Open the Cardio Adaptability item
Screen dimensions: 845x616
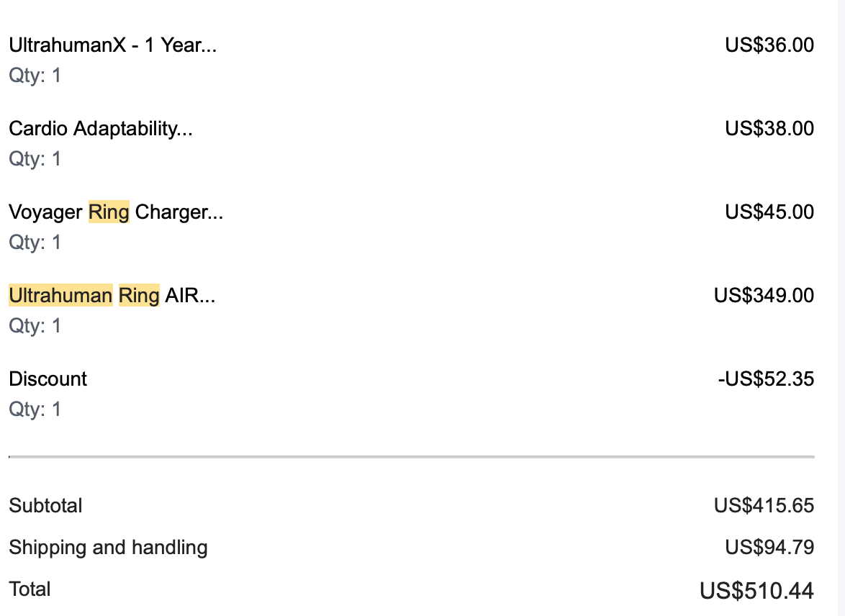[100, 129]
